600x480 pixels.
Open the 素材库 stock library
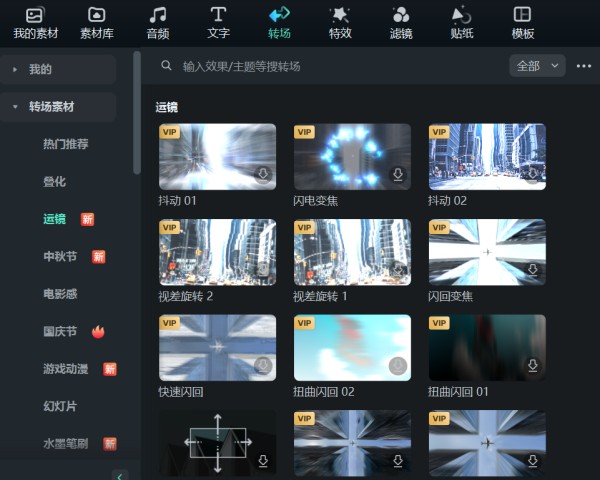pos(97,24)
